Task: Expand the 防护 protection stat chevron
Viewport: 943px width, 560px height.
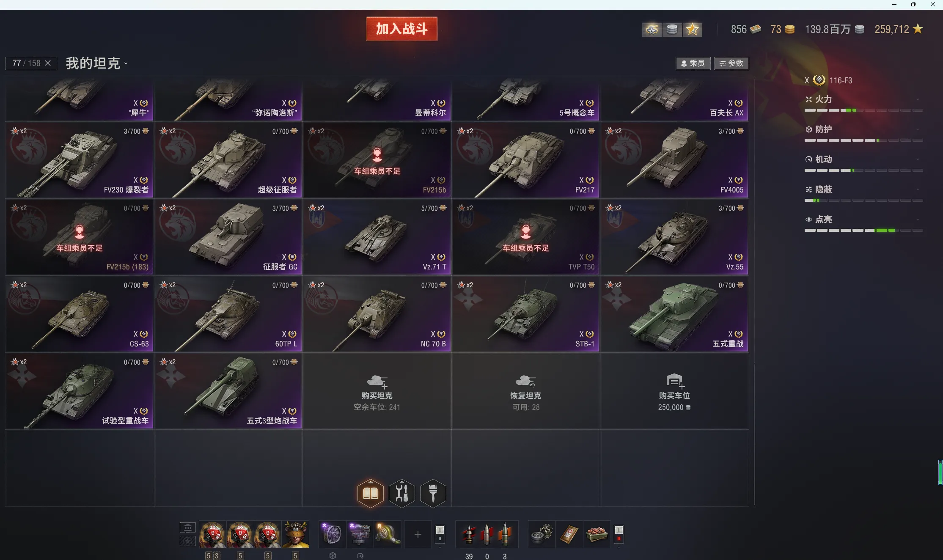Action: pyautogui.click(x=918, y=129)
